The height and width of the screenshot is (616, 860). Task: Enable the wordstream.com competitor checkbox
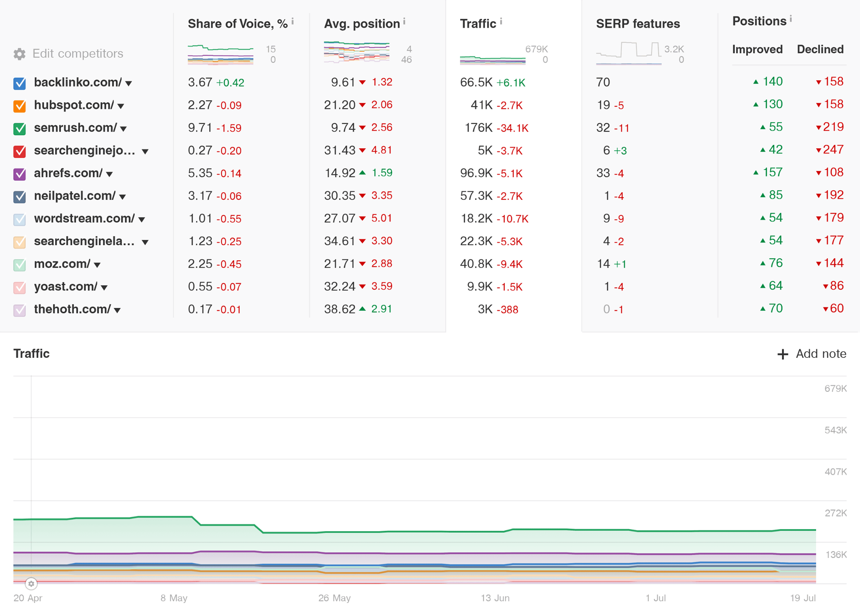[x=19, y=218]
